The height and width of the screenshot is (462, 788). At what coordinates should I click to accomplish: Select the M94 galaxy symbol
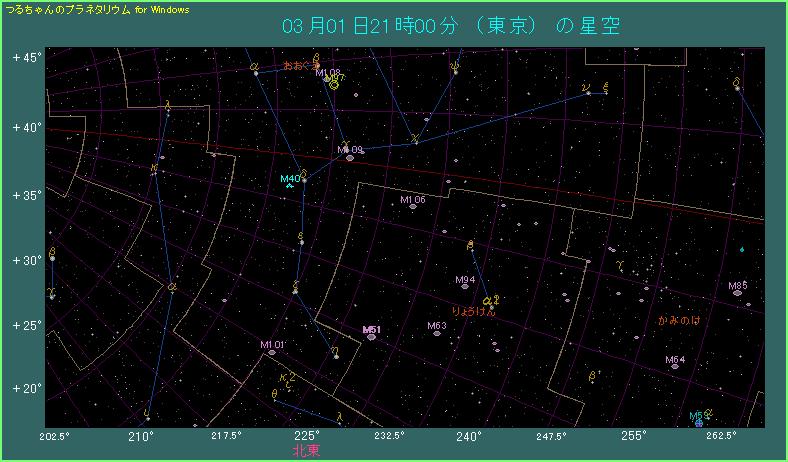[465, 286]
